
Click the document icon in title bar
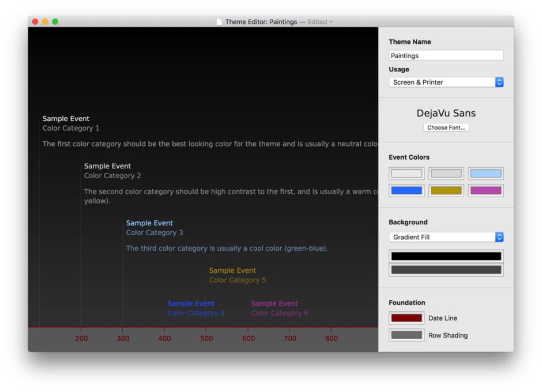click(219, 22)
